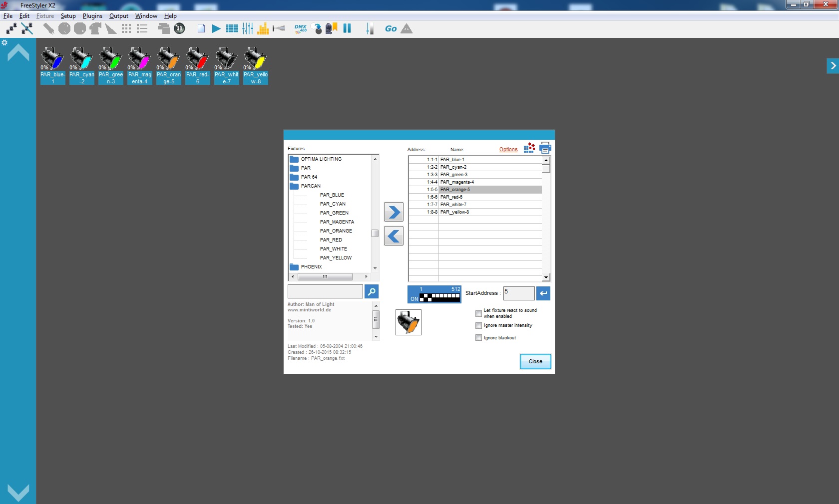Viewport: 839px width, 504px height.
Task: Click the blue pause bars icon
Action: pos(347,28)
